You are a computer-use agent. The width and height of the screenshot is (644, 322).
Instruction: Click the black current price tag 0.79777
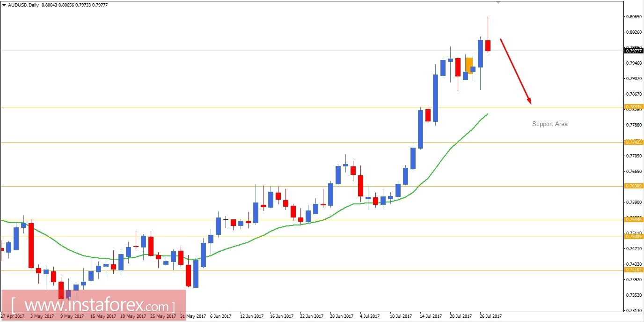635,52
